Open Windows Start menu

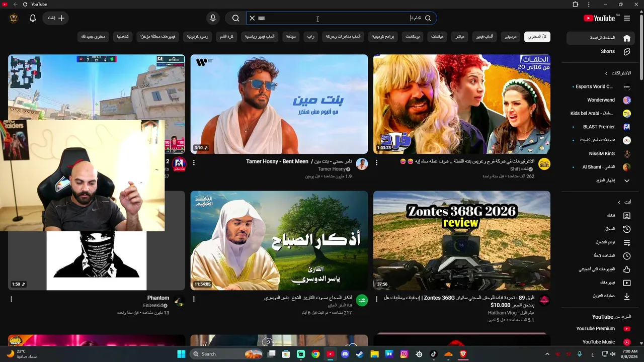pos(181,354)
